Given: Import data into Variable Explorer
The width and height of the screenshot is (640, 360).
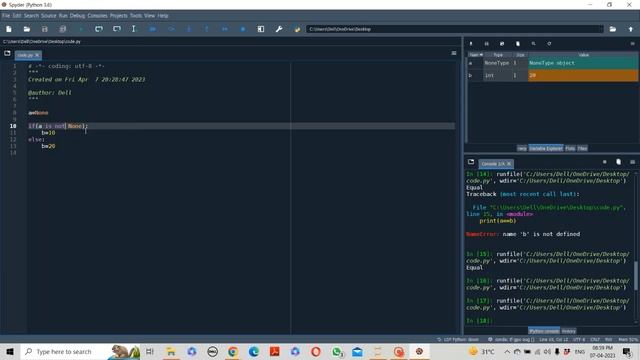Looking at the screenshot, I should coord(471,44).
